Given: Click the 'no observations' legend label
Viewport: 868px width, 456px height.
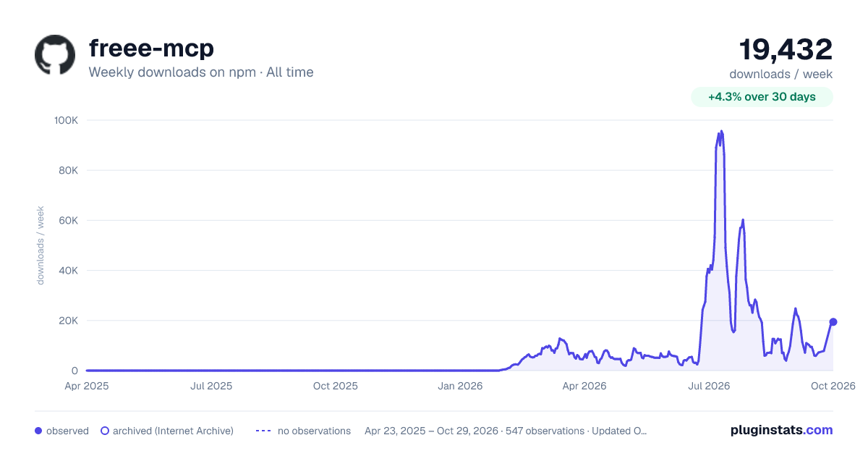Looking at the screenshot, I should pyautogui.click(x=314, y=431).
